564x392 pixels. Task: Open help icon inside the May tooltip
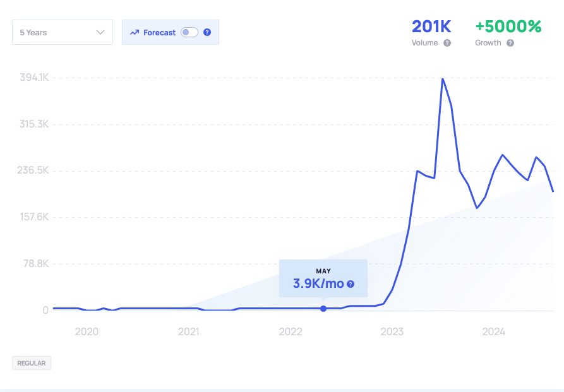click(350, 285)
